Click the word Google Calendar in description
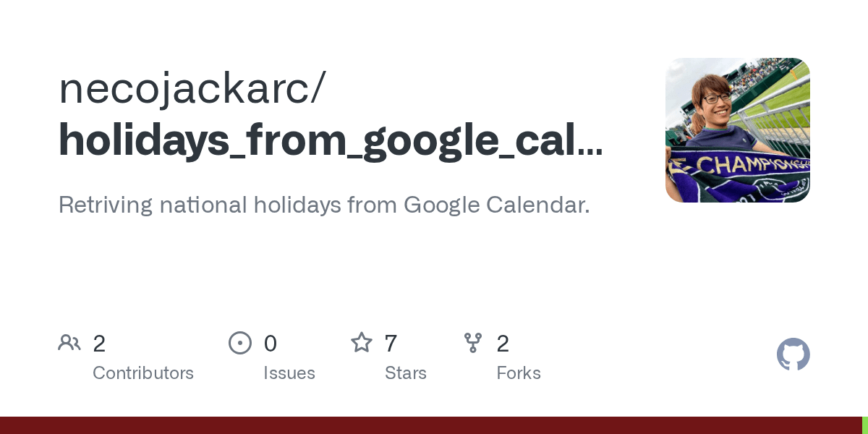Viewport: 868px width, 434px height. point(496,205)
